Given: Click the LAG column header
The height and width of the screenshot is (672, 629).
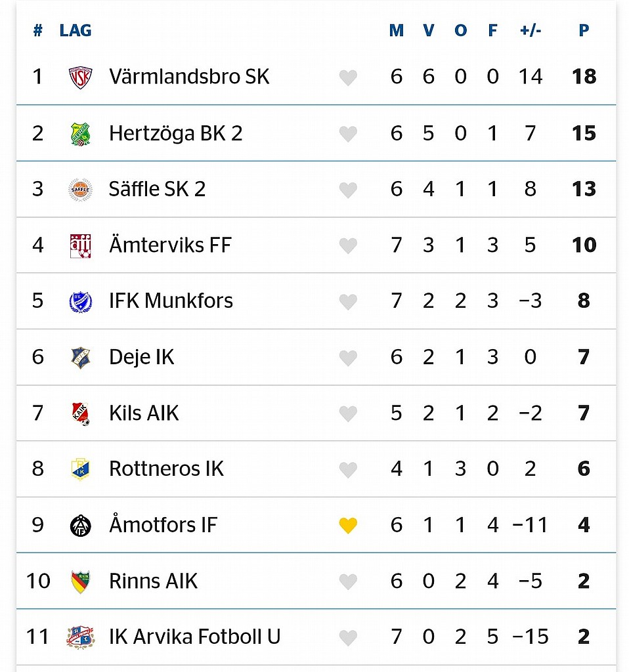Looking at the screenshot, I should tap(76, 30).
